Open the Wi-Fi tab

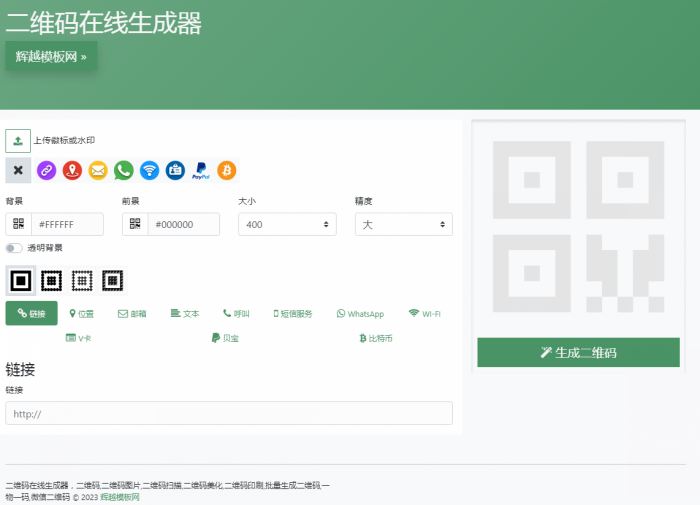425,314
